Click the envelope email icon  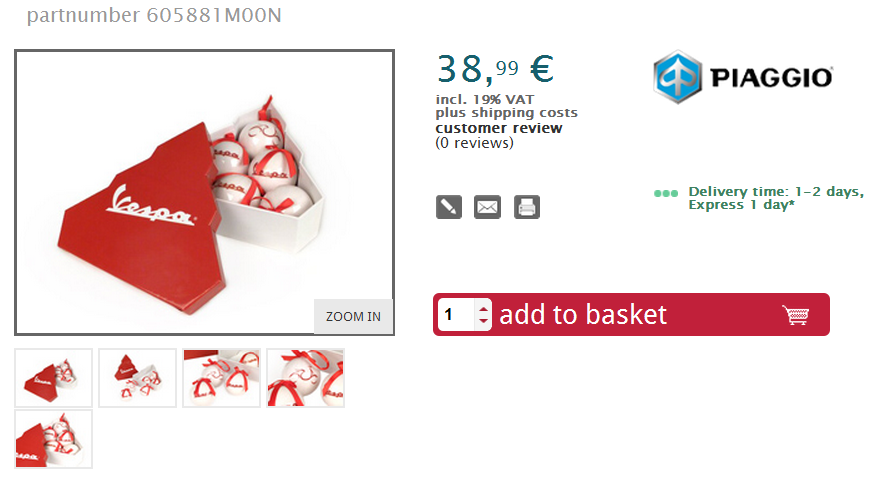487,207
